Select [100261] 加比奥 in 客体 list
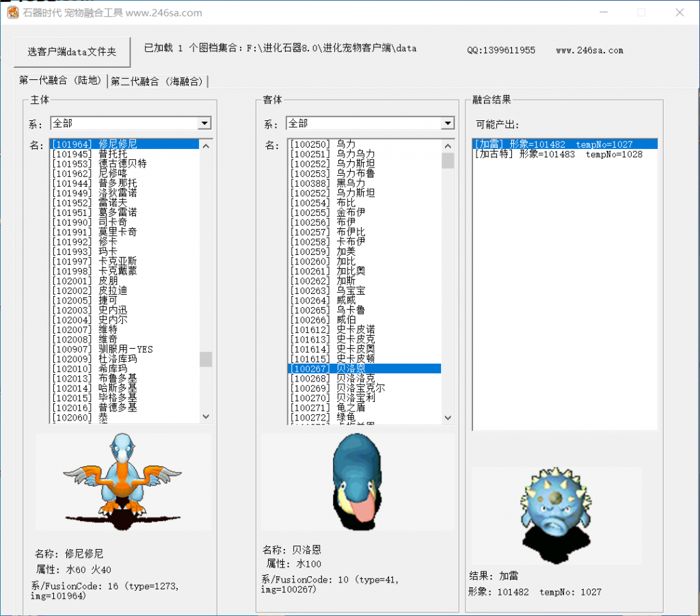 [x=365, y=271]
